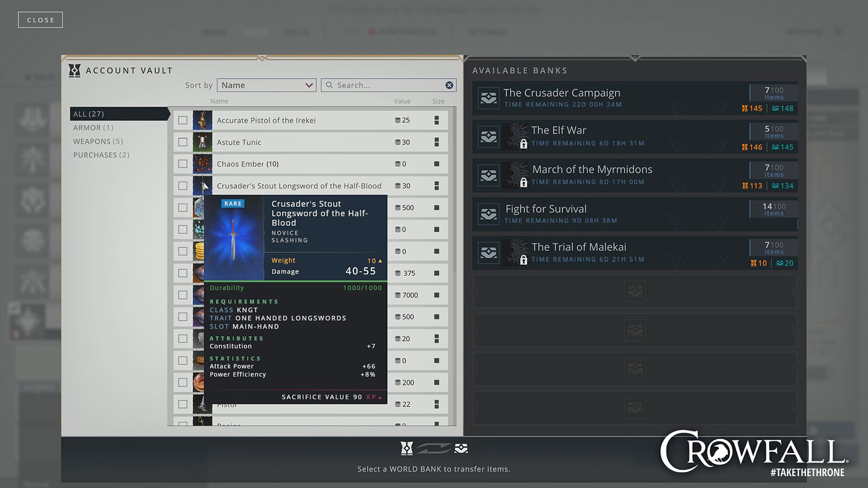Click the size icon of Accurate Pistol row

point(437,120)
